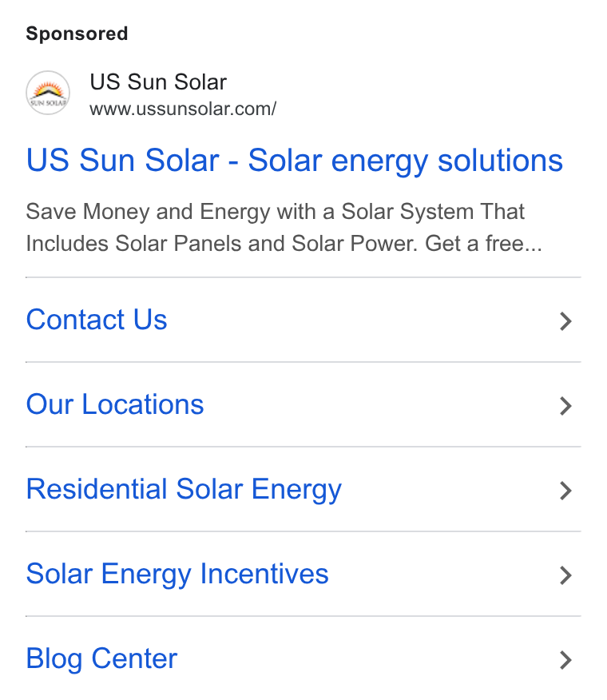The height and width of the screenshot is (700, 607).
Task: Expand the Residential Solar Energy arrow
Action: 565,491
